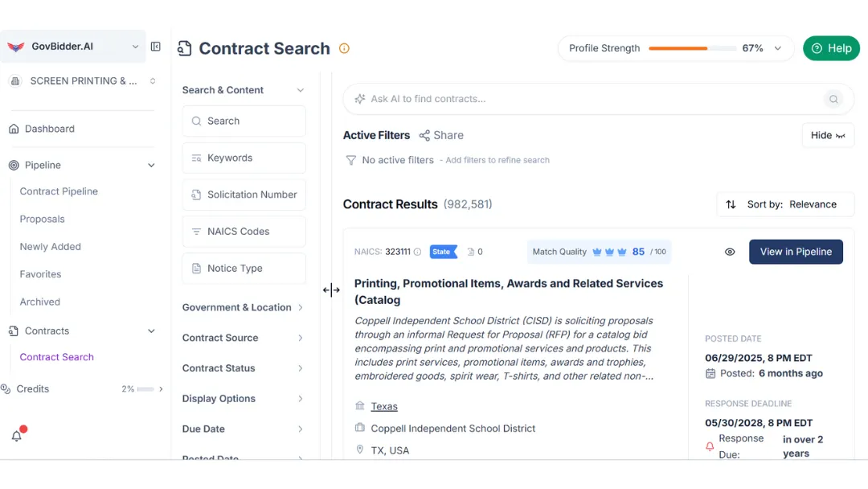Toggle the eye visibility icon on contract
This screenshot has width=868, height=489.
(730, 252)
